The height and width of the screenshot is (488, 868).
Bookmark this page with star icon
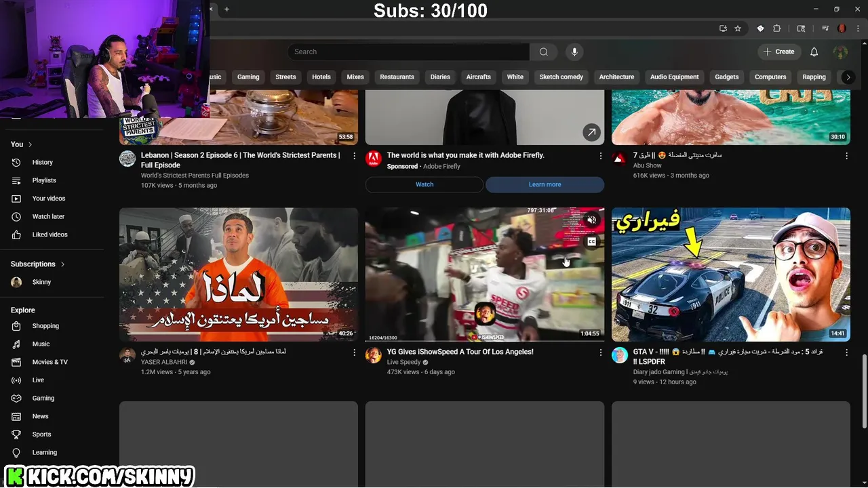click(x=738, y=28)
